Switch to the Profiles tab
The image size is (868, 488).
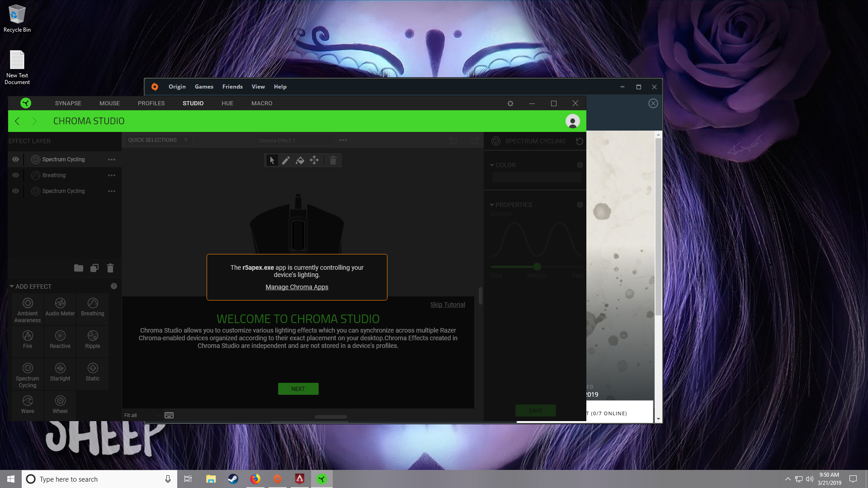coord(151,103)
